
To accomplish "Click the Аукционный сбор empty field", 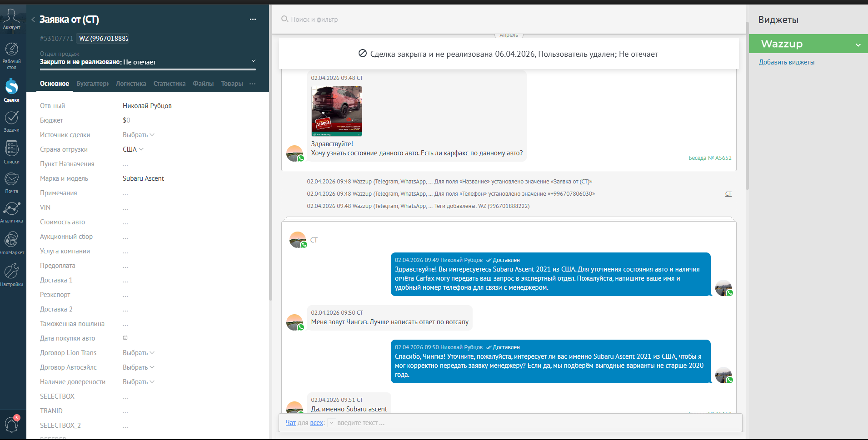I will tap(125, 237).
